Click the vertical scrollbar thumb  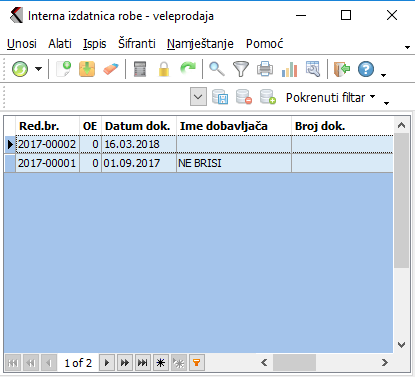(x=401, y=200)
